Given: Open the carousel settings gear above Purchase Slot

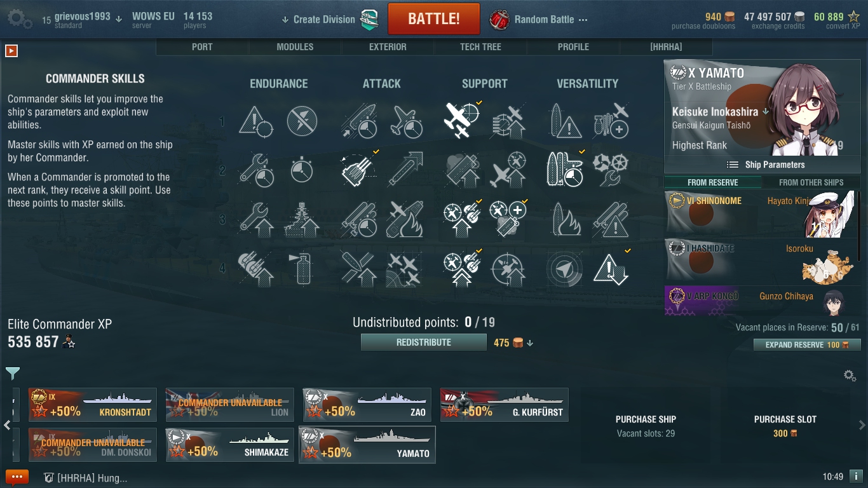Looking at the screenshot, I should [850, 376].
